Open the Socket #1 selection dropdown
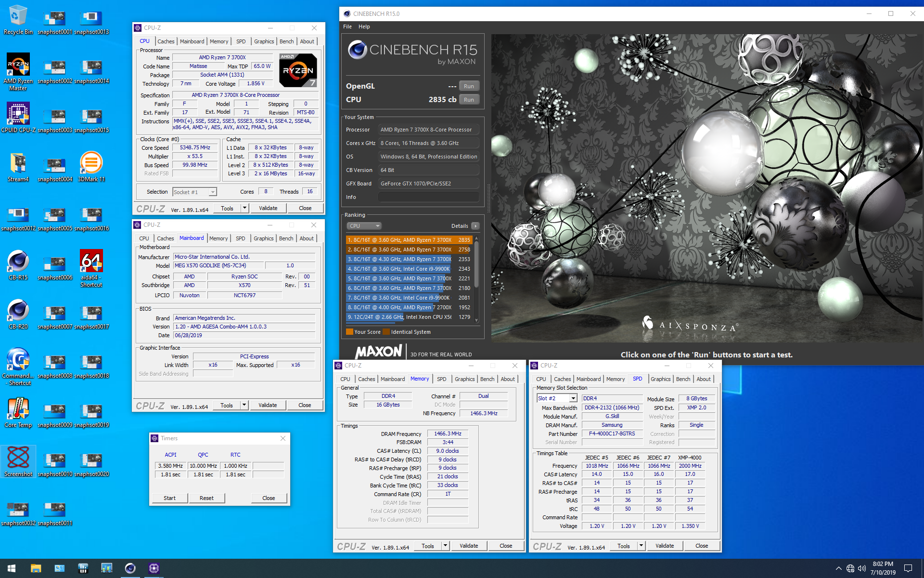This screenshot has height=578, width=924. click(x=194, y=192)
